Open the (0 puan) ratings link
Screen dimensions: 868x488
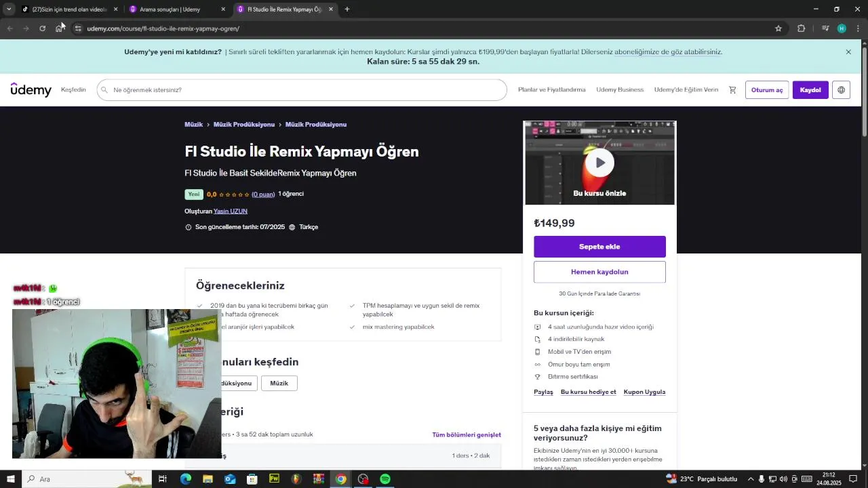[x=263, y=195]
